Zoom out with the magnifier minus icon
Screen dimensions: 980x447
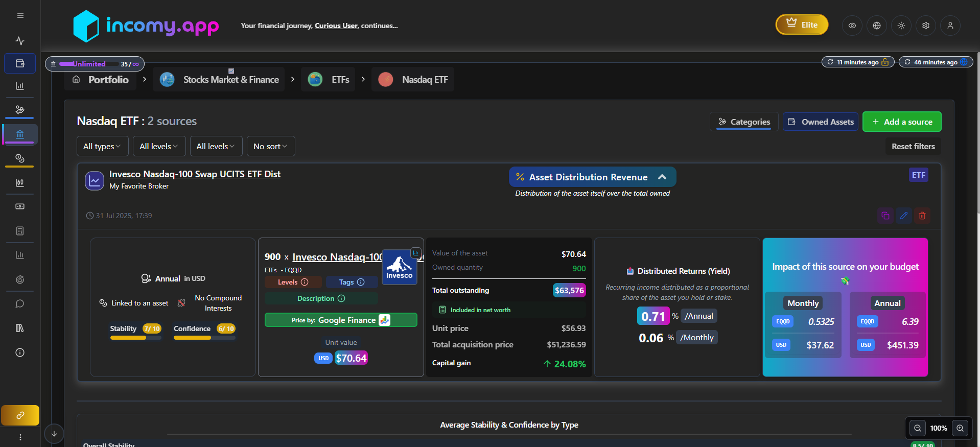[x=918, y=428]
